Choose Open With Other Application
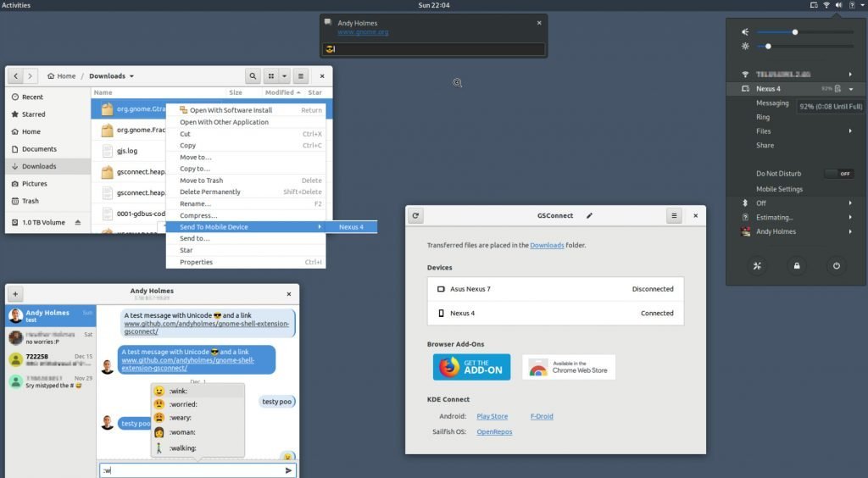 [x=246, y=122]
